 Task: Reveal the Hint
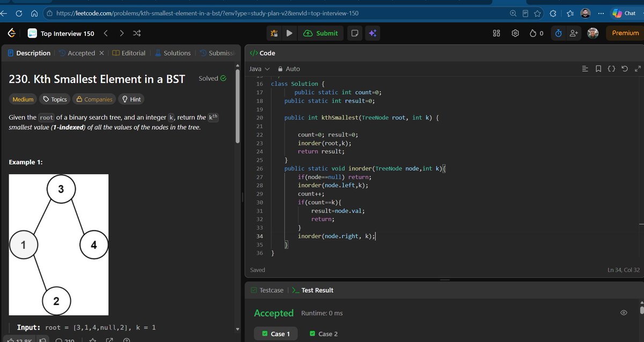click(131, 99)
